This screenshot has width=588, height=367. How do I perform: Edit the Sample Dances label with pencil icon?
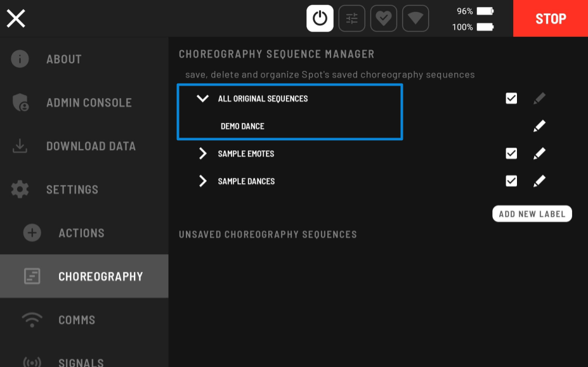[539, 181]
